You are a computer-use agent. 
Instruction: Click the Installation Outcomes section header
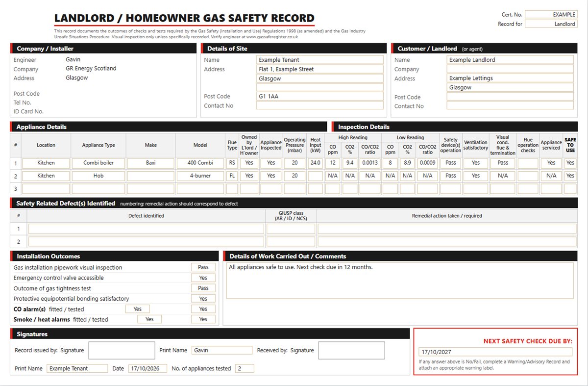click(x=114, y=256)
